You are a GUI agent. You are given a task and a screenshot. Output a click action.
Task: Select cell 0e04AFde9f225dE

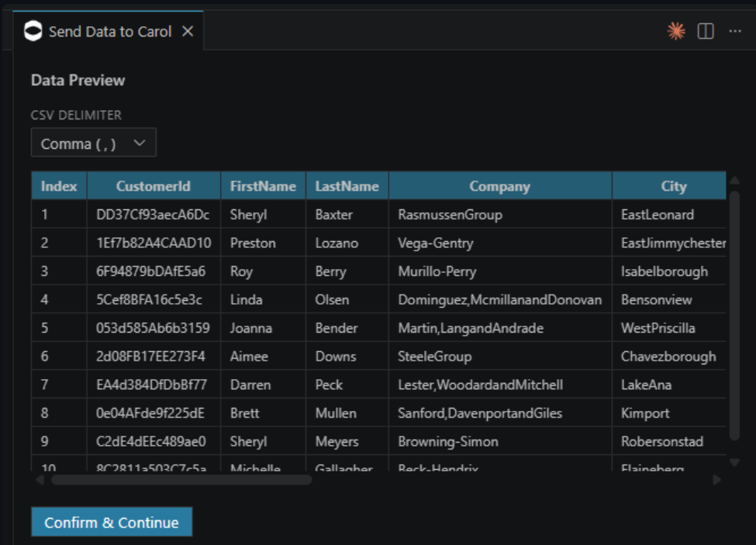coord(154,413)
